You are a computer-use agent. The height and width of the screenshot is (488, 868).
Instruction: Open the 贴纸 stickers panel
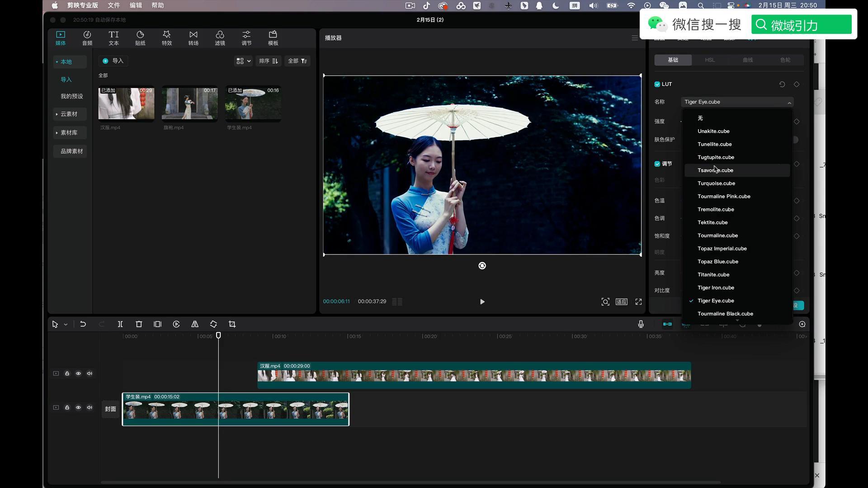[x=140, y=38]
